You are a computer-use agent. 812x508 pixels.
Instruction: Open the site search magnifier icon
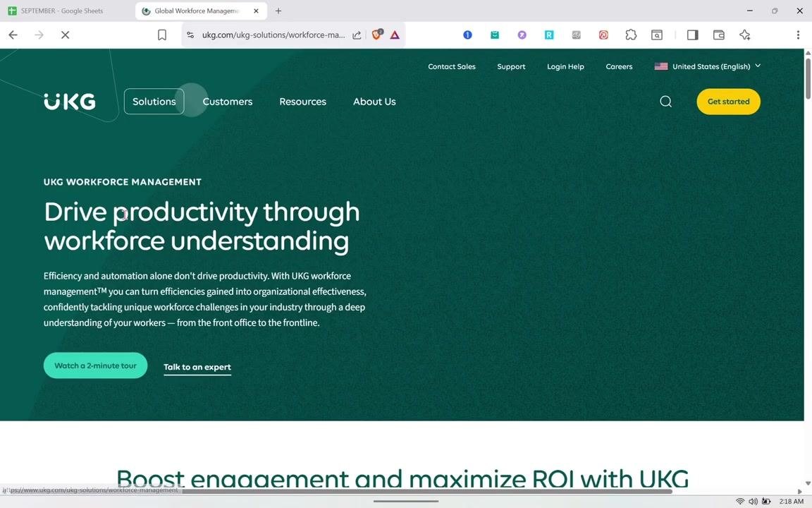(666, 102)
